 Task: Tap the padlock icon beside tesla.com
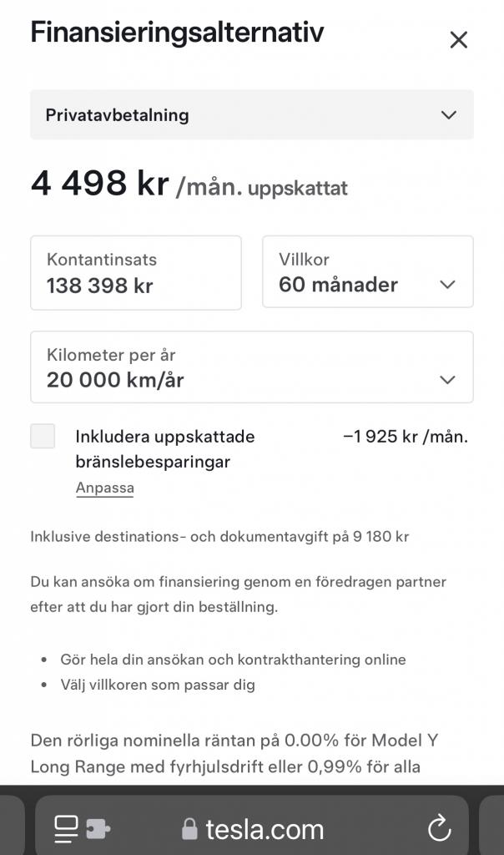tap(189, 829)
